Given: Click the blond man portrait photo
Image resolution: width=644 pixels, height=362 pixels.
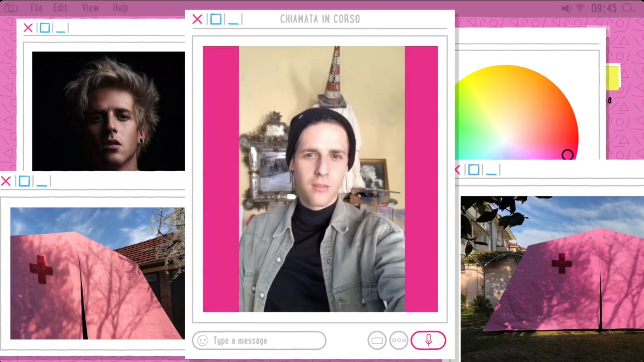Looking at the screenshot, I should coord(108,111).
